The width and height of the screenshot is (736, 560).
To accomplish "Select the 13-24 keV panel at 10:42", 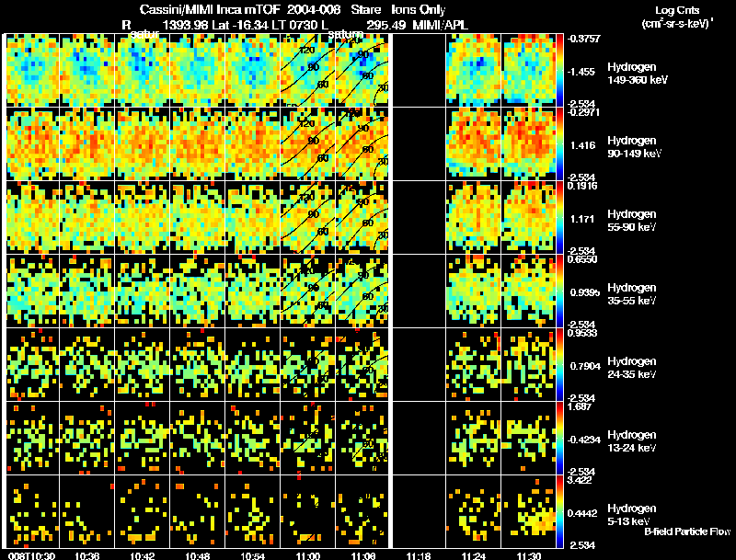I will 143,439.
